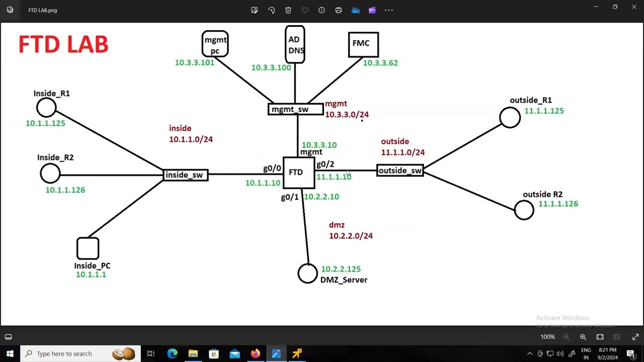Switch input language ENG IN
This screenshot has width=644, height=362.
(x=586, y=353)
